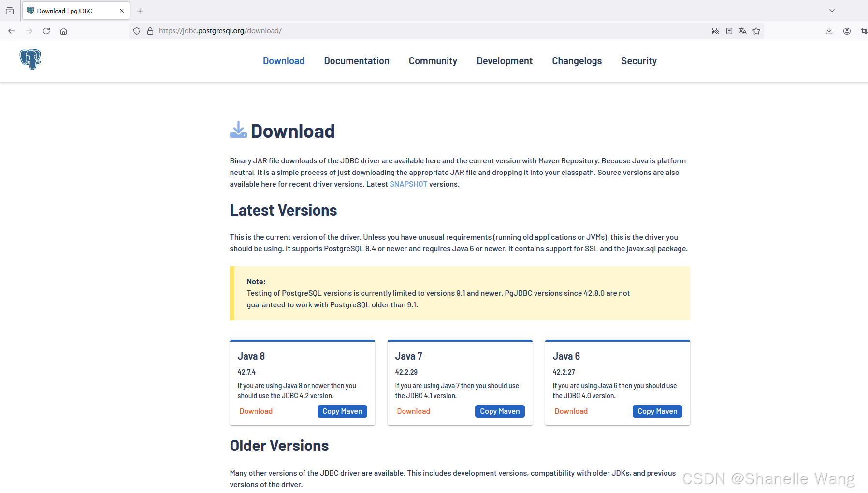This screenshot has width=868, height=493.
Task: Open the Download nav menu item
Action: click(x=284, y=61)
